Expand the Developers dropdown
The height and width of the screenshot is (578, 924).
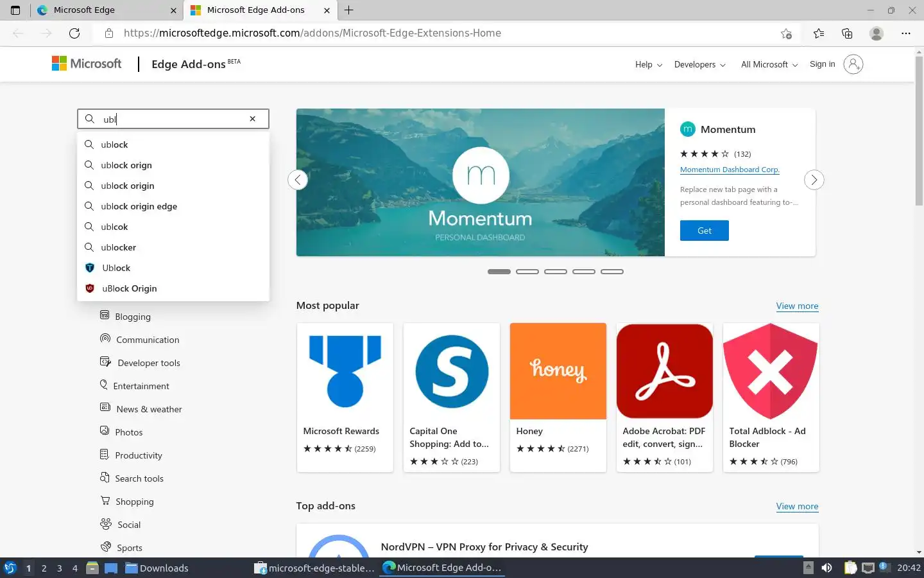point(700,64)
